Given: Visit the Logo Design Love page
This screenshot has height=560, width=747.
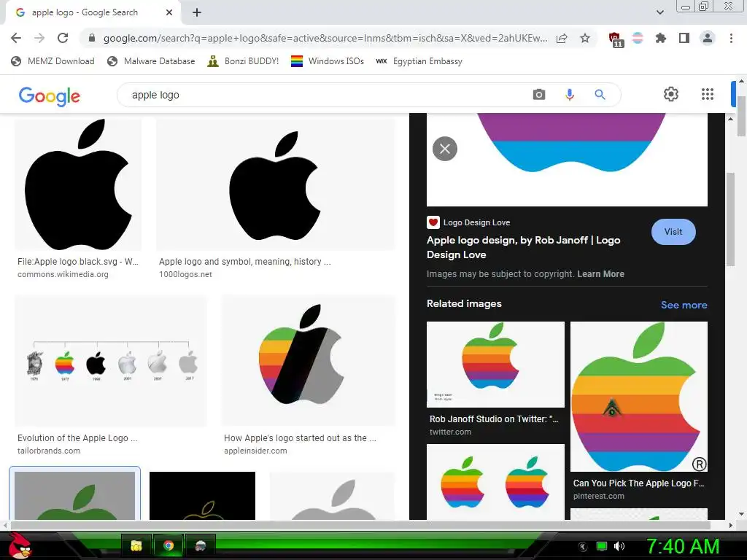Looking at the screenshot, I should pyautogui.click(x=673, y=232).
